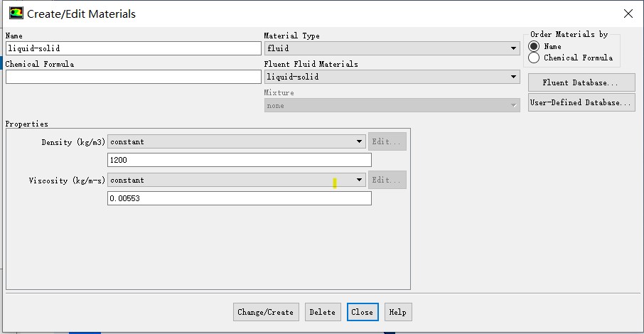Click the Edit button beside Density
This screenshot has height=334, width=644.
[387, 141]
